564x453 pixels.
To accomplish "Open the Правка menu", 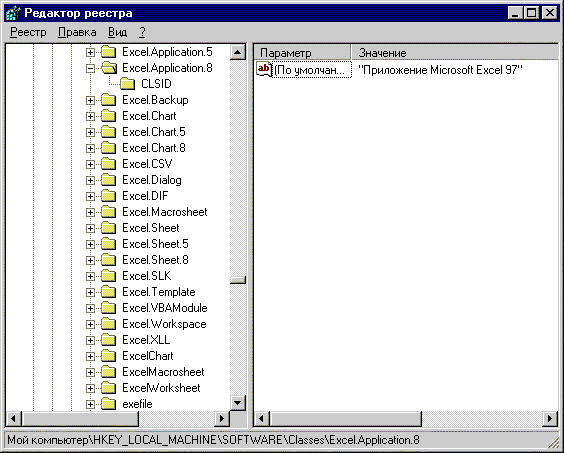I will (x=77, y=32).
